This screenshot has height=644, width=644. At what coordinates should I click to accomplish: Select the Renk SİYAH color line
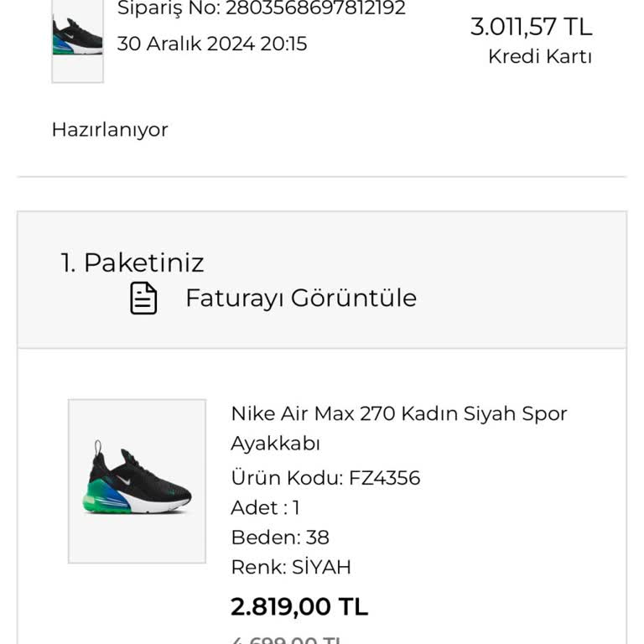coord(290,568)
